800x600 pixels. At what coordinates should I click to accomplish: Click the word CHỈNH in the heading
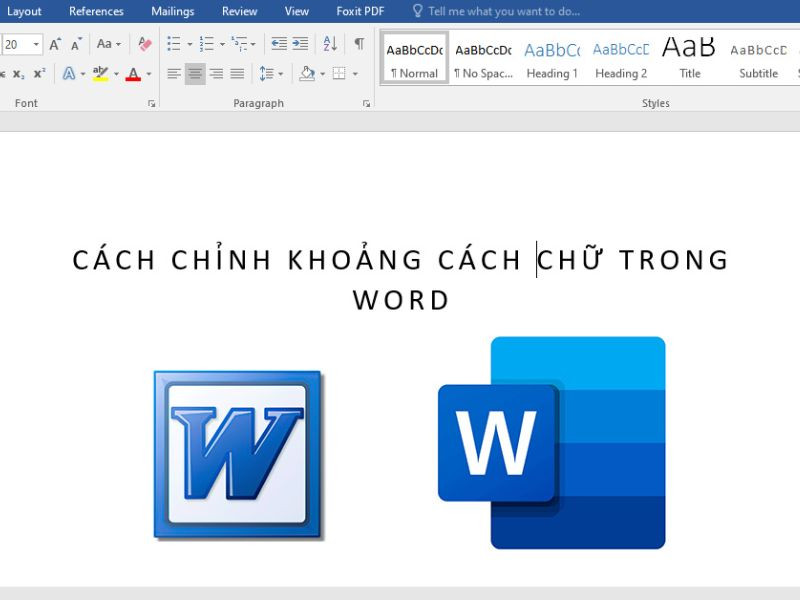click(221, 258)
